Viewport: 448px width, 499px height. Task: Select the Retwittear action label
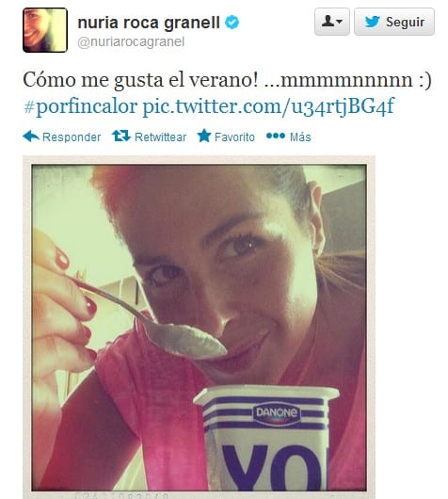[160, 137]
